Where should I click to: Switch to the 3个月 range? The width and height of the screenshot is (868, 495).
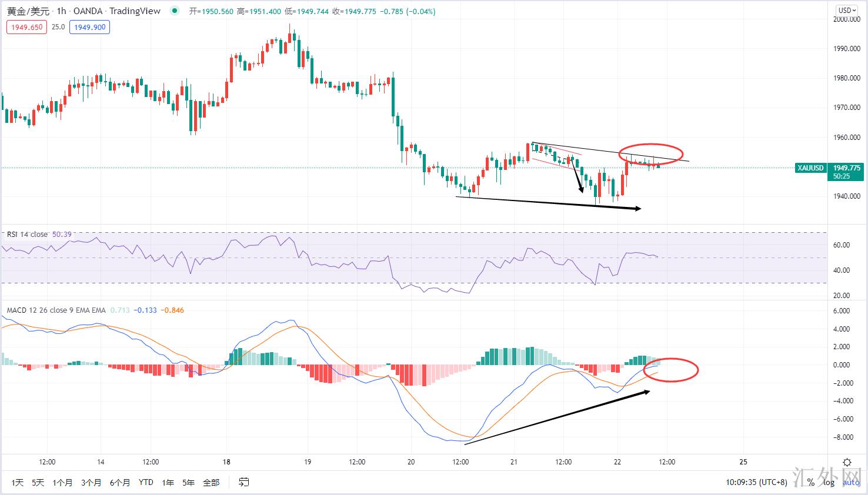tap(91, 482)
